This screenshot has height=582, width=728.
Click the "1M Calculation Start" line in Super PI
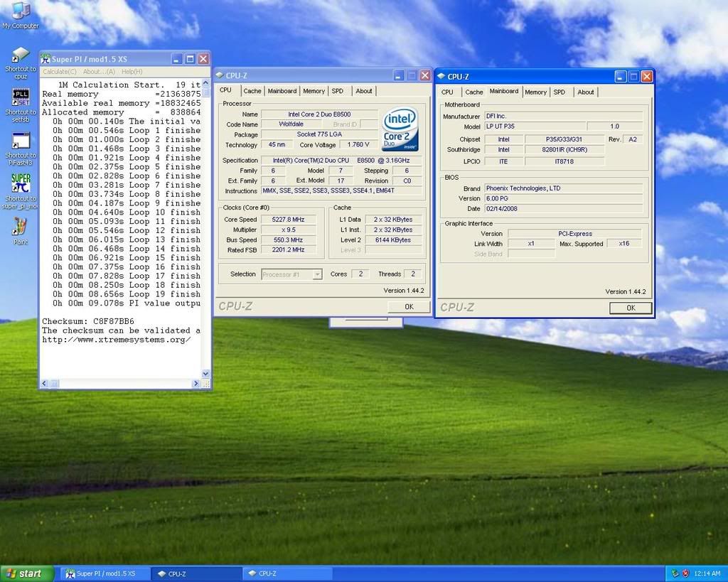coord(129,85)
